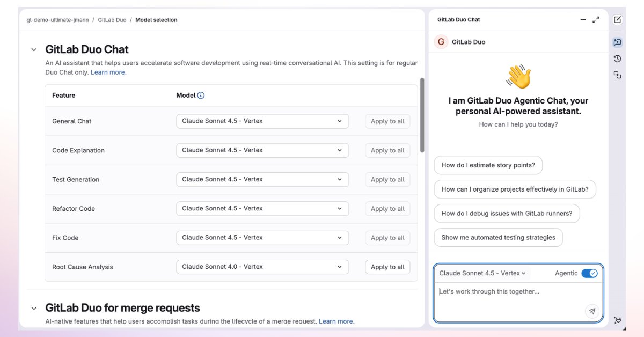Click the Duo mascot icon at the sidebar bottom

[617, 320]
